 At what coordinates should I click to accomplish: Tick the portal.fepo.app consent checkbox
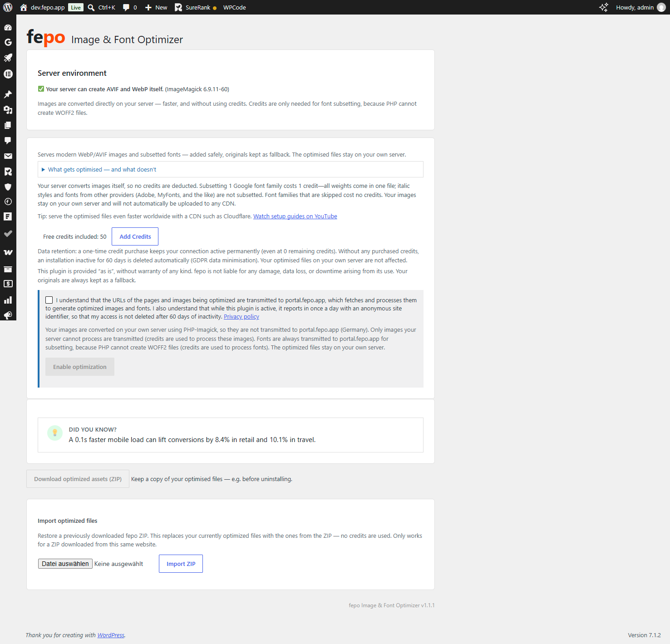click(x=49, y=300)
